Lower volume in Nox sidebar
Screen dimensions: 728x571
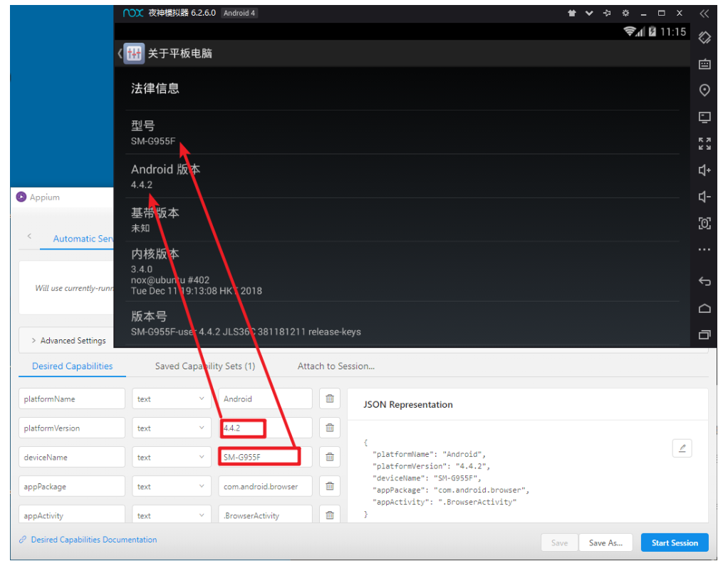704,197
